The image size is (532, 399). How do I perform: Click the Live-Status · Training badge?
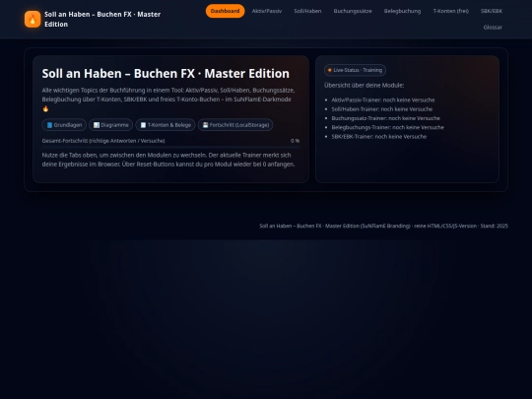click(x=355, y=70)
